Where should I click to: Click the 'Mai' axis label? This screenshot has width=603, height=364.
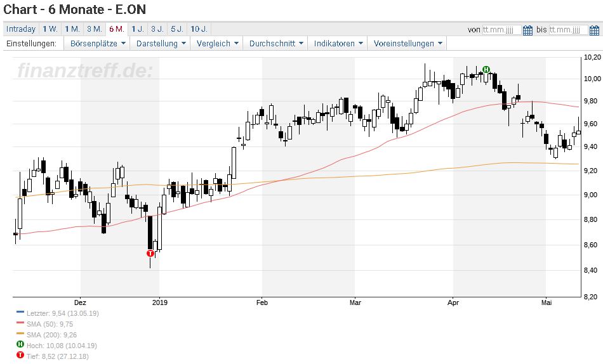pos(547,302)
